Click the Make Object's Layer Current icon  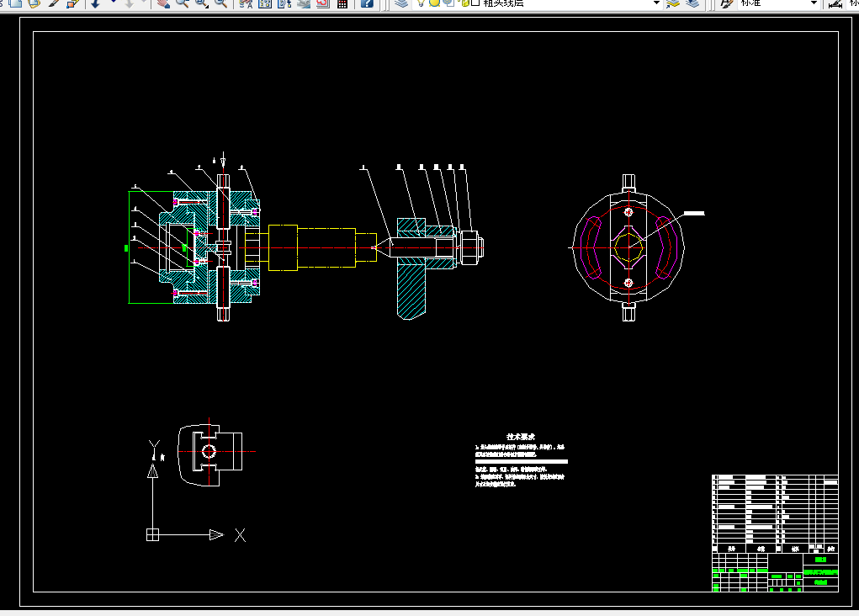pos(673,3)
